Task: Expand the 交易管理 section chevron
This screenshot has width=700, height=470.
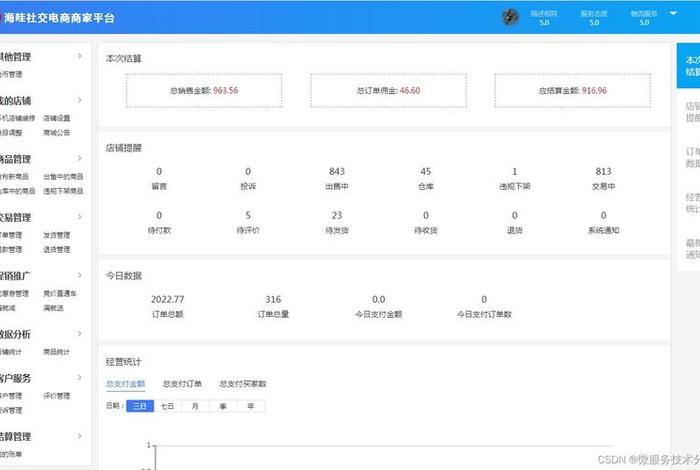Action: (79, 217)
